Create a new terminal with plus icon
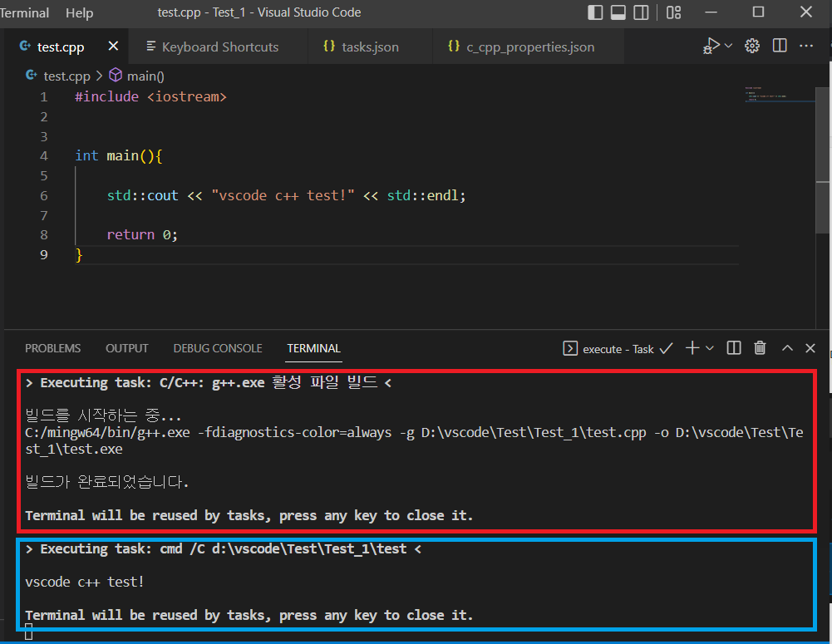The width and height of the screenshot is (832, 644). [692, 348]
